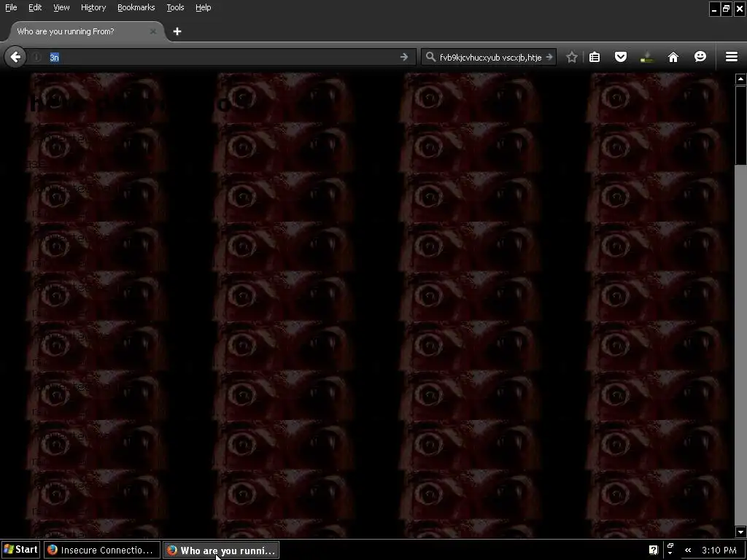The width and height of the screenshot is (747, 560).
Task: Open the Edit menu
Action: [35, 7]
